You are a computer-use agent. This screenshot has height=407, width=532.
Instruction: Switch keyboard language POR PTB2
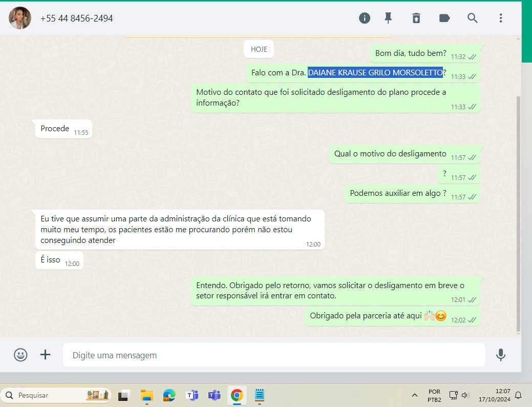coord(434,395)
